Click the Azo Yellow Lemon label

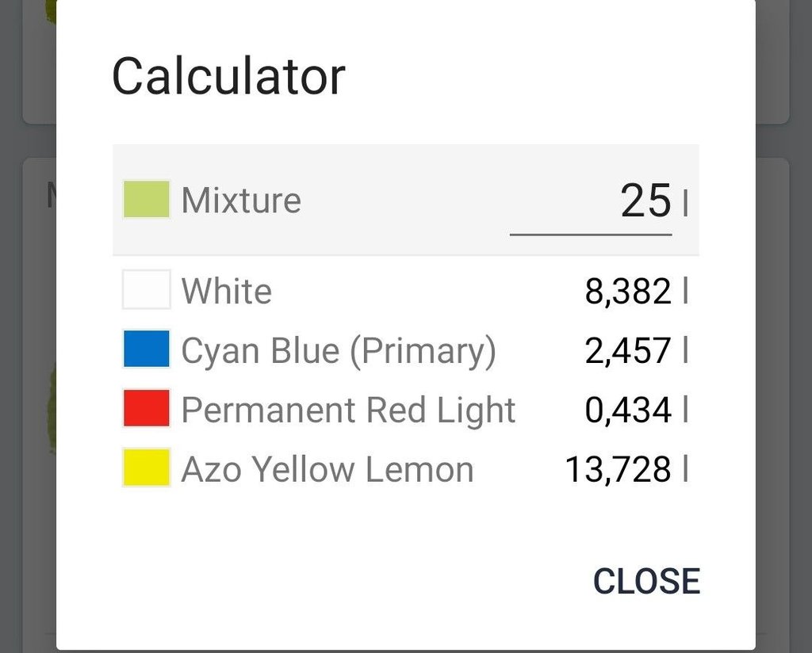327,469
